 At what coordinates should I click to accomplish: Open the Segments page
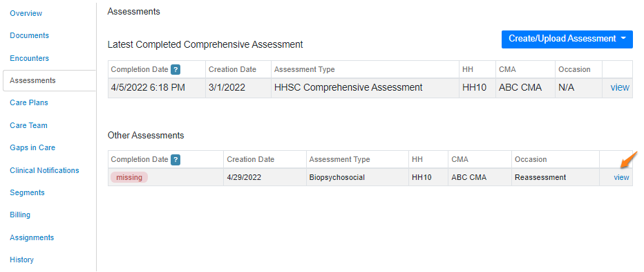click(x=27, y=192)
